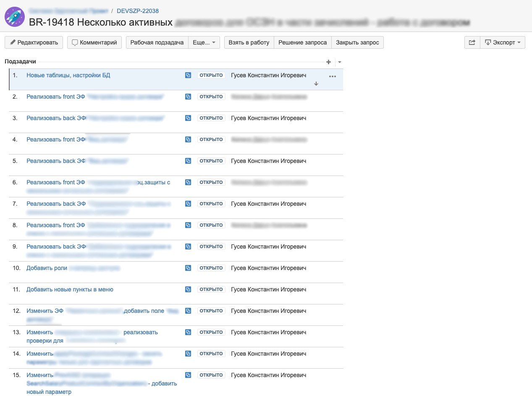Click subtask type icon in row 5
This screenshot has height=396, width=532.
point(188,161)
